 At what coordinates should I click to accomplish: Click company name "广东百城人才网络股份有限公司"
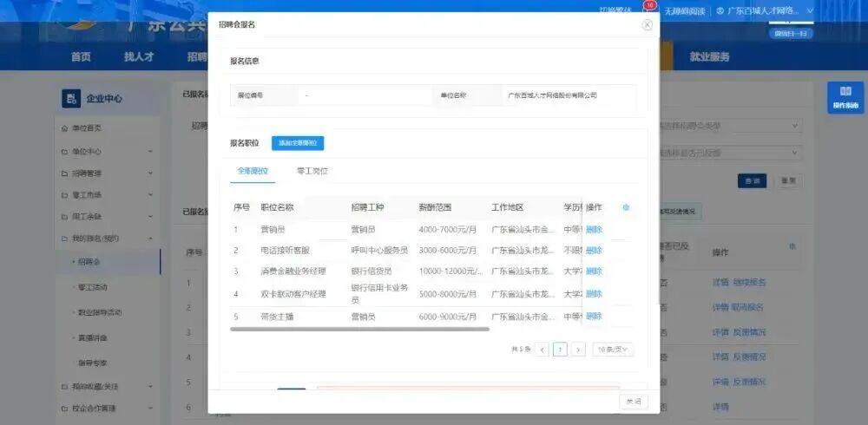(552, 95)
